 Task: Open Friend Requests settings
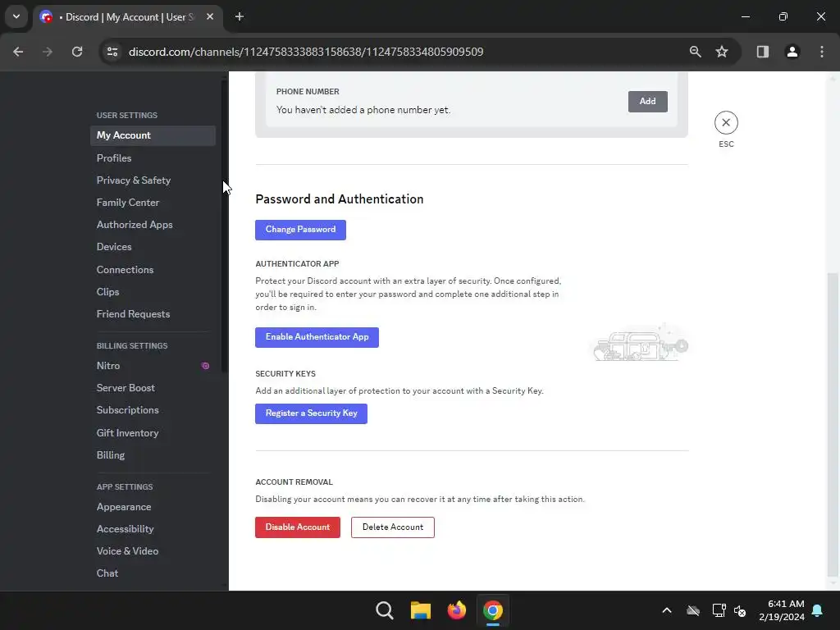(153, 314)
